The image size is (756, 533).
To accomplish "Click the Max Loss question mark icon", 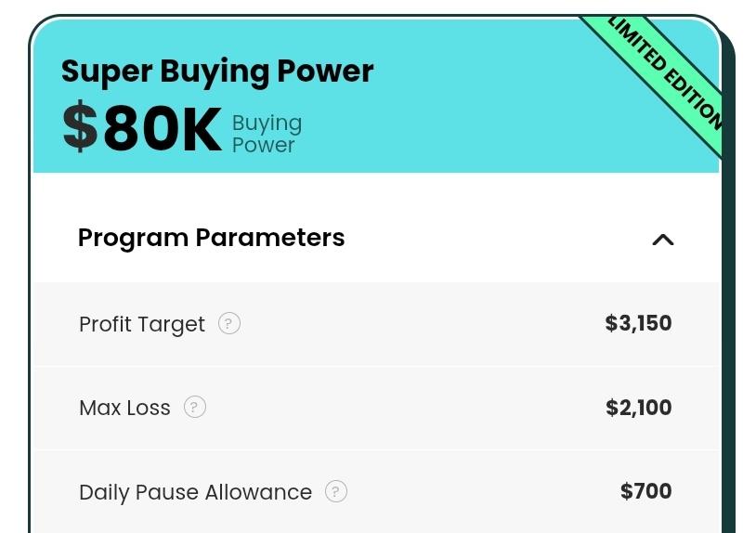I will [x=194, y=407].
